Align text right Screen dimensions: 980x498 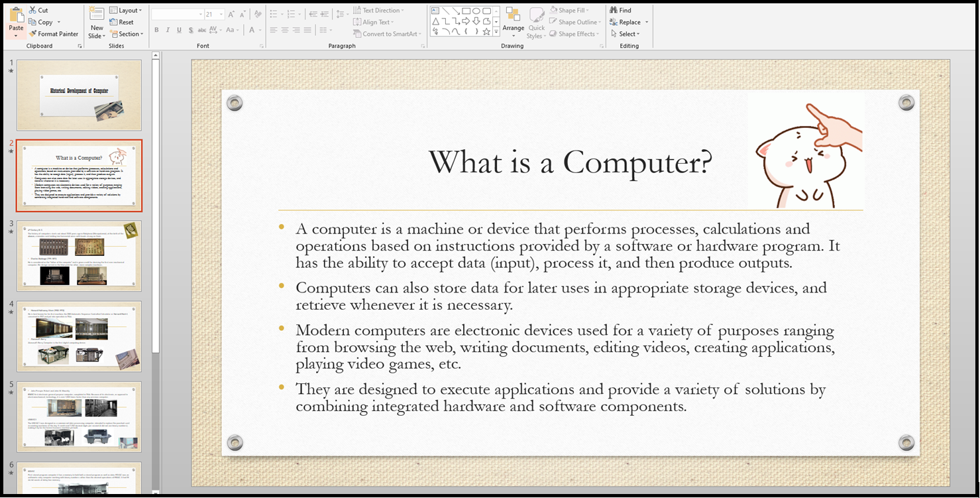pyautogui.click(x=296, y=30)
